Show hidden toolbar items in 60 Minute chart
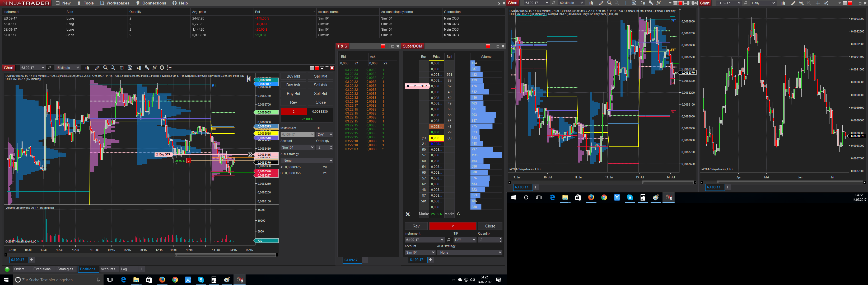Viewport: 868px width, 285px height. [x=670, y=3]
